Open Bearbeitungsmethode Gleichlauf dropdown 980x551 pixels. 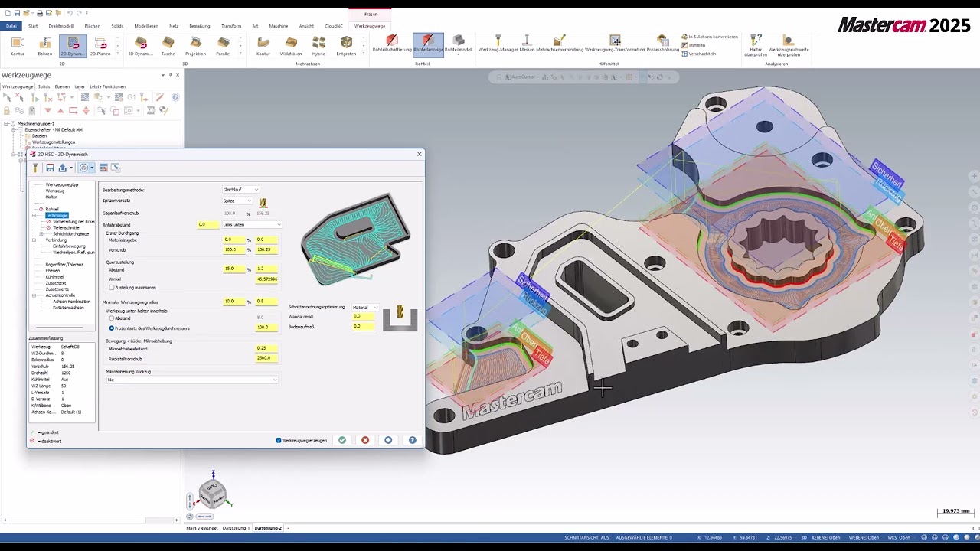coord(240,190)
